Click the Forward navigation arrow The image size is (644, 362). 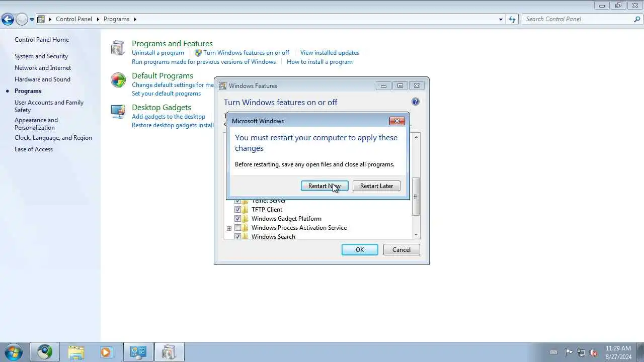22,20
